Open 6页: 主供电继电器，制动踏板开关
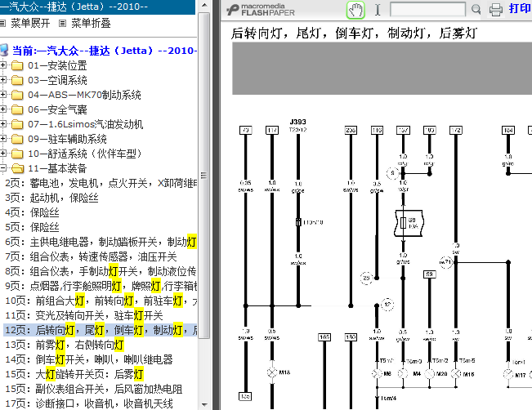The height and width of the screenshot is (410, 532). point(101,242)
